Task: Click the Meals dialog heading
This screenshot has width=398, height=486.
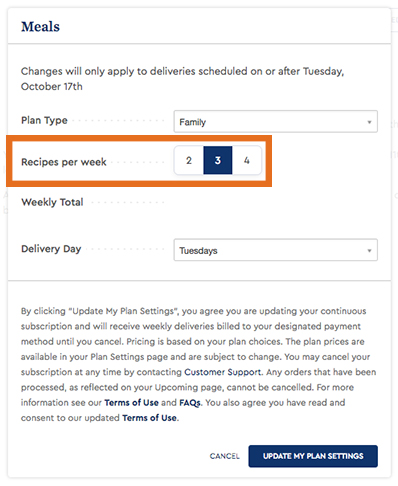Action: [x=40, y=27]
